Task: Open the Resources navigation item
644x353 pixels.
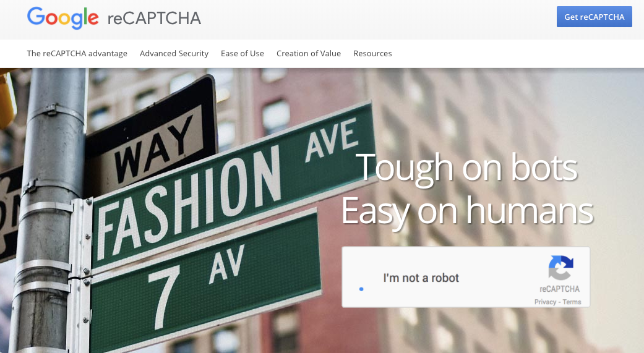Action: pyautogui.click(x=372, y=53)
